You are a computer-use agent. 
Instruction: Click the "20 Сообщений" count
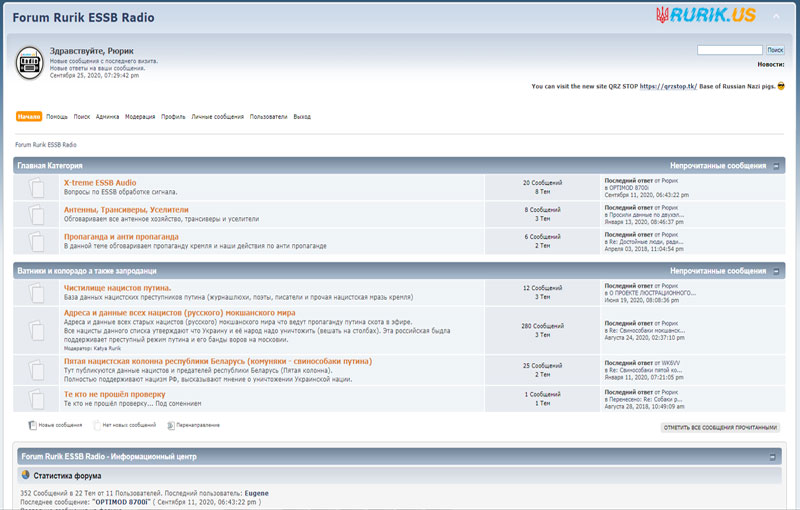pyautogui.click(x=542, y=183)
